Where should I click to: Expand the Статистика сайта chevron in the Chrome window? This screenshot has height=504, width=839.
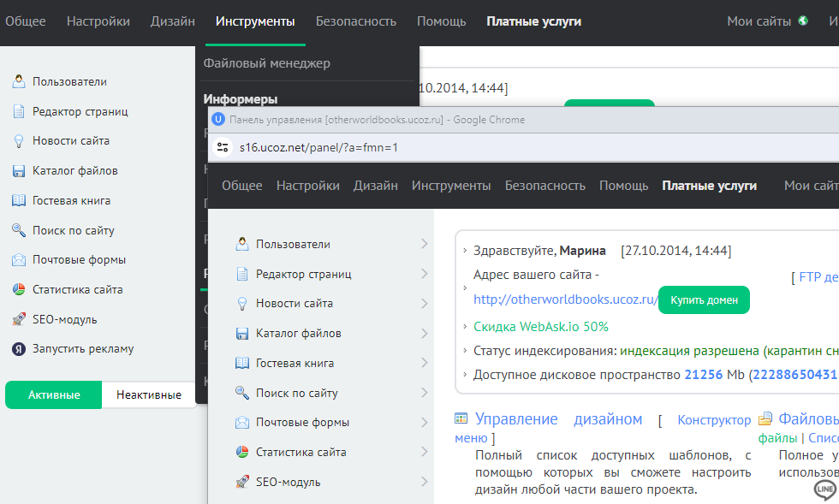point(425,452)
